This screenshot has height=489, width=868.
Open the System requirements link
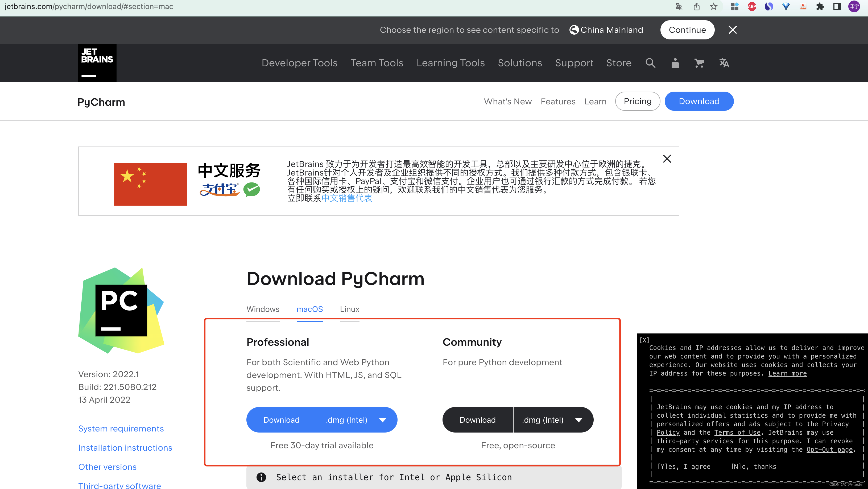point(121,429)
